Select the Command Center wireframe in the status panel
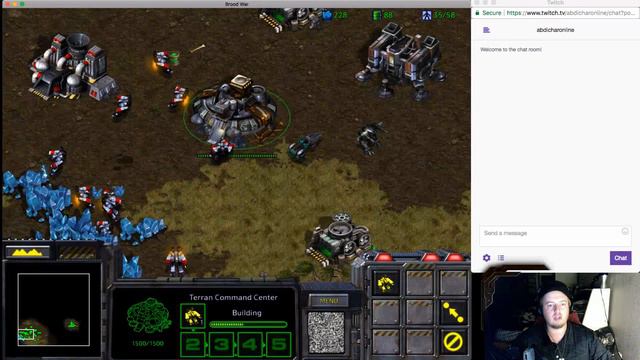This screenshot has height=360, width=640. 149,316
